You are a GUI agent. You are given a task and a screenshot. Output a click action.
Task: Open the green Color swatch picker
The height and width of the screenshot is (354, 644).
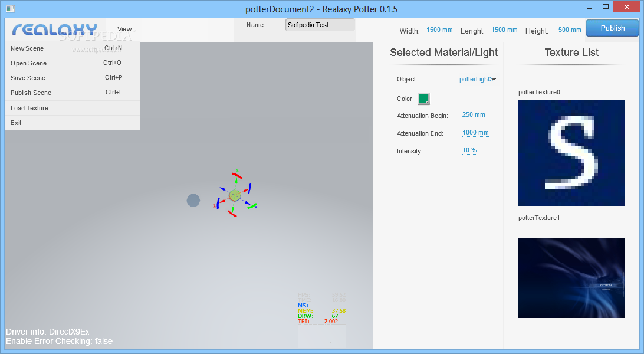(x=423, y=99)
